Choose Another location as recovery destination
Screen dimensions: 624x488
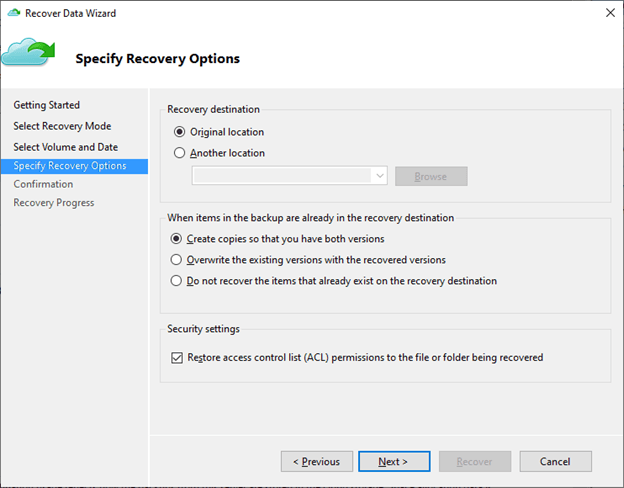[180, 153]
